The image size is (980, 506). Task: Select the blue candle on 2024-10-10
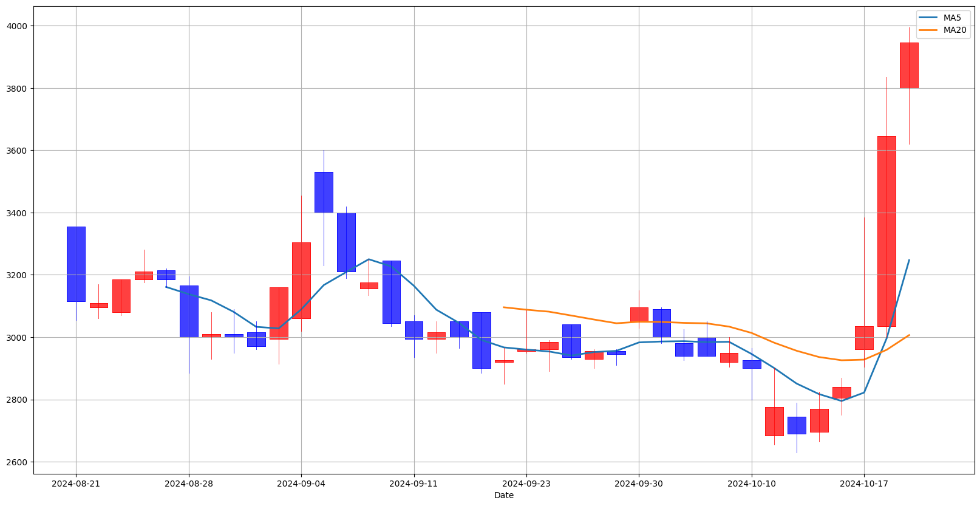(752, 364)
